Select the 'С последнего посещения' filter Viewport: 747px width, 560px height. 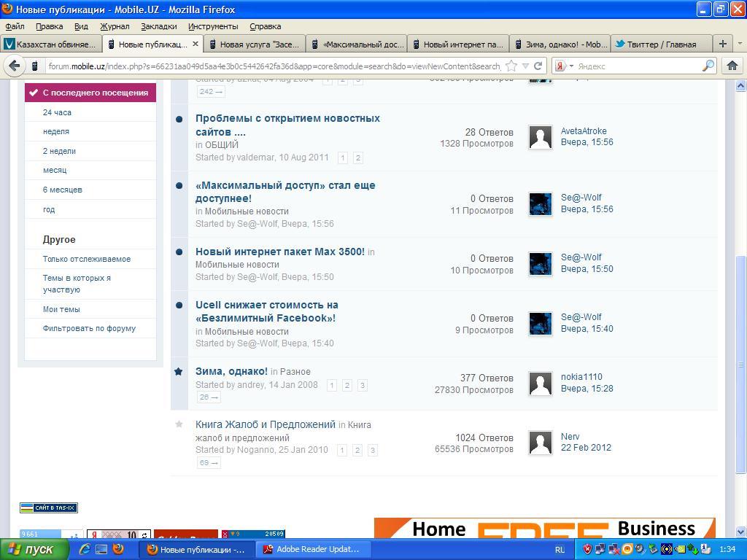(95, 93)
